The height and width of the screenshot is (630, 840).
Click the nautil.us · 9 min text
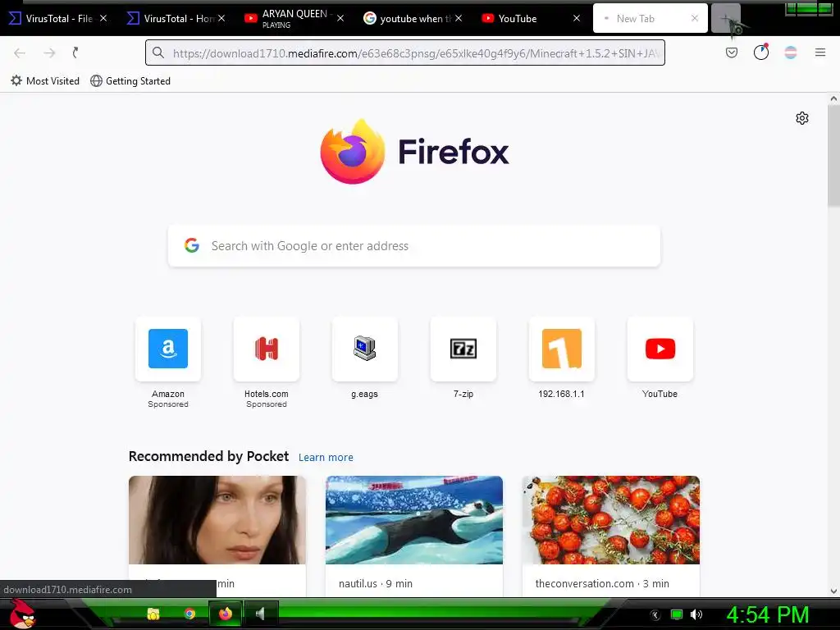pyautogui.click(x=376, y=583)
